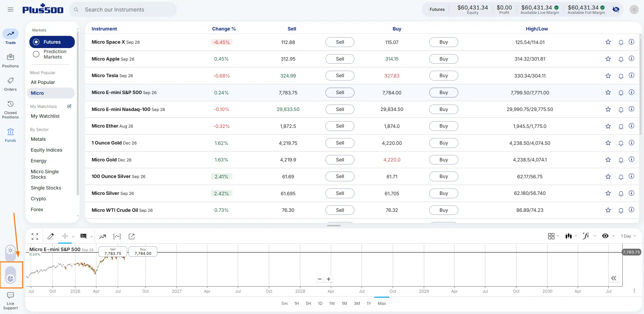
Task: Open info icon for Micro Space X
Action: coord(631,42)
